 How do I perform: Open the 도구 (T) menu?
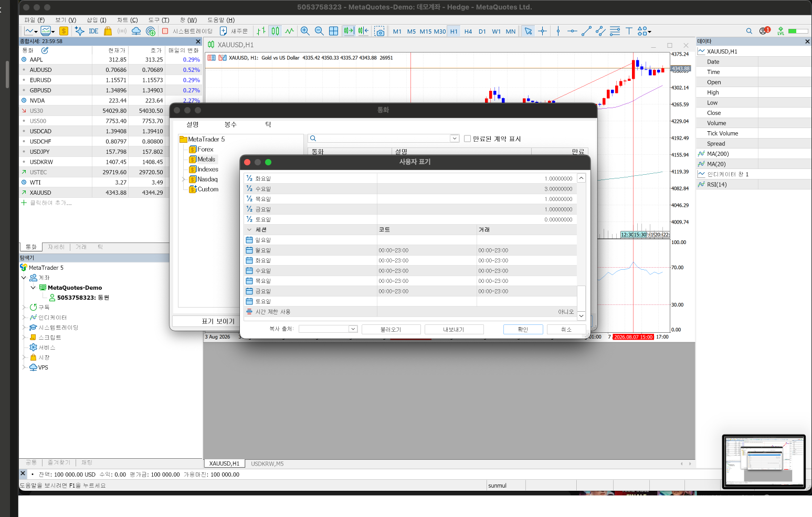pyautogui.click(x=159, y=20)
